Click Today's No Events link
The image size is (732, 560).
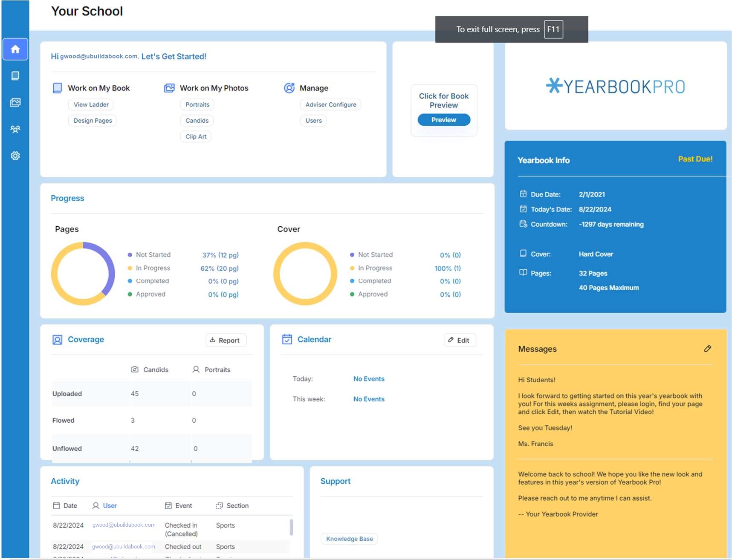pos(369,379)
